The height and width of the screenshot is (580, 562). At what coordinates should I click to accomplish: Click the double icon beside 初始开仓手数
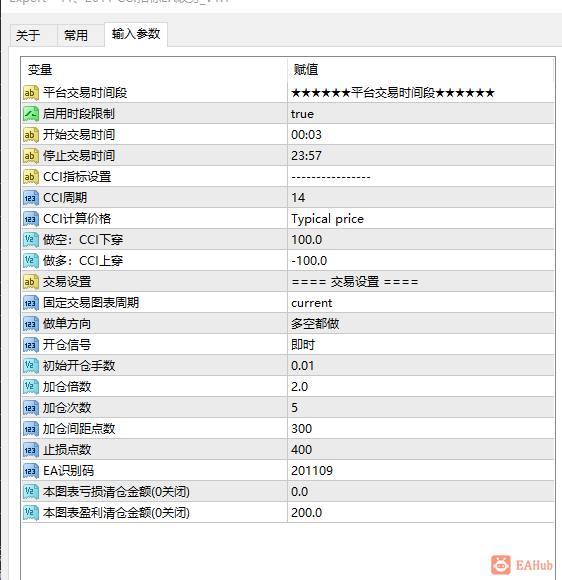coord(31,366)
